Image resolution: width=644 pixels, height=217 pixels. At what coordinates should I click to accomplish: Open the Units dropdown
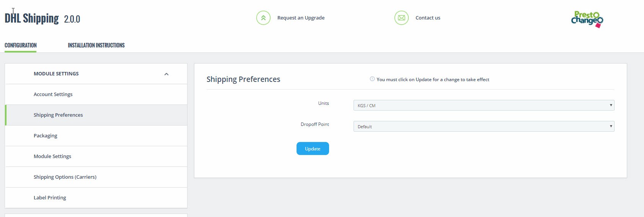(484, 105)
